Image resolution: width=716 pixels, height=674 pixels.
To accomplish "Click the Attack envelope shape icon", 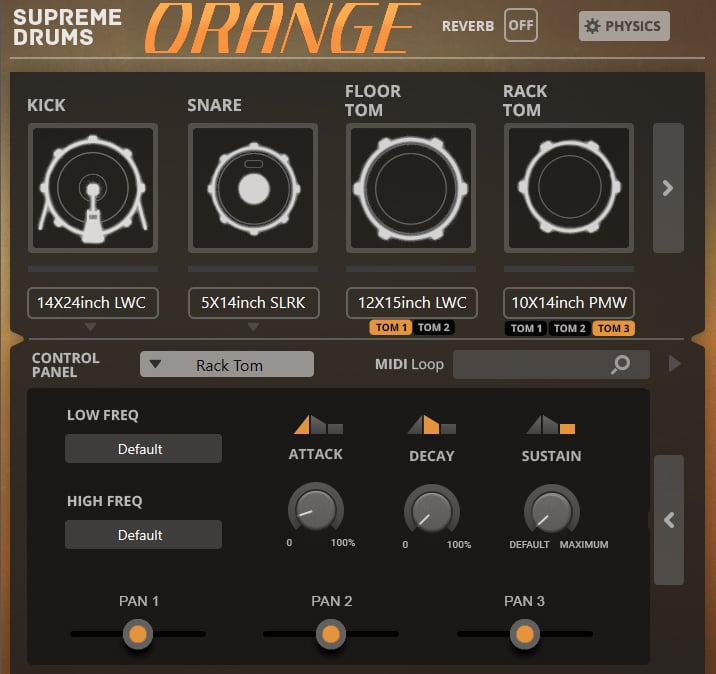I will [318, 425].
